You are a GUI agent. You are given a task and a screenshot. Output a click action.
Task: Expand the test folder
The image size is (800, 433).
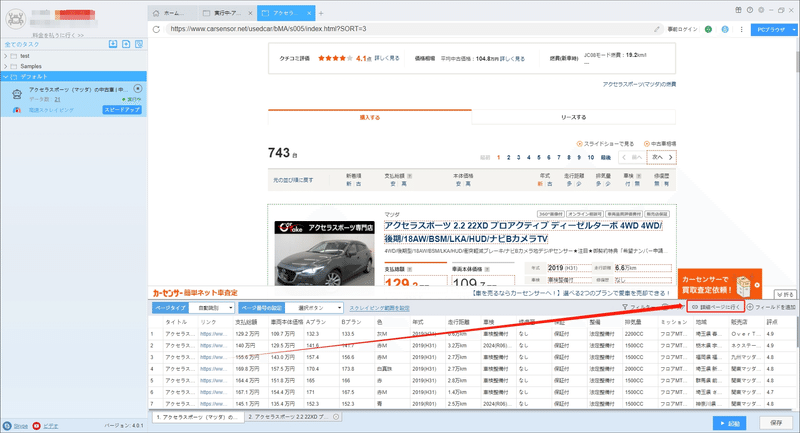coord(6,56)
